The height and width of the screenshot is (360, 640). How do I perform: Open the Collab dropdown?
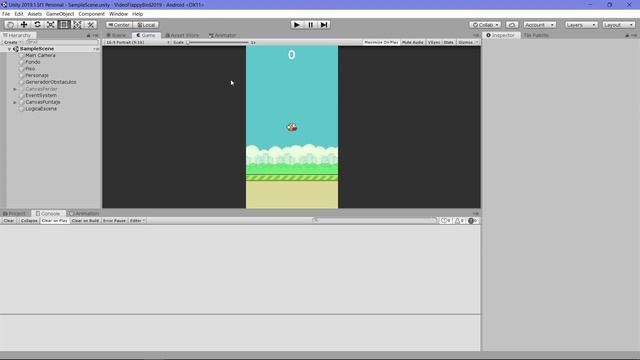tap(485, 25)
